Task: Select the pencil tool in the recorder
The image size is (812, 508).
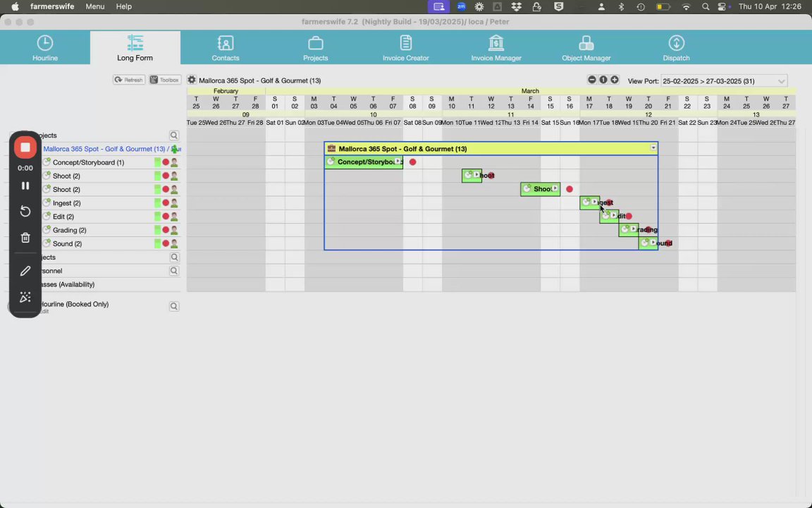Action: coord(25,271)
